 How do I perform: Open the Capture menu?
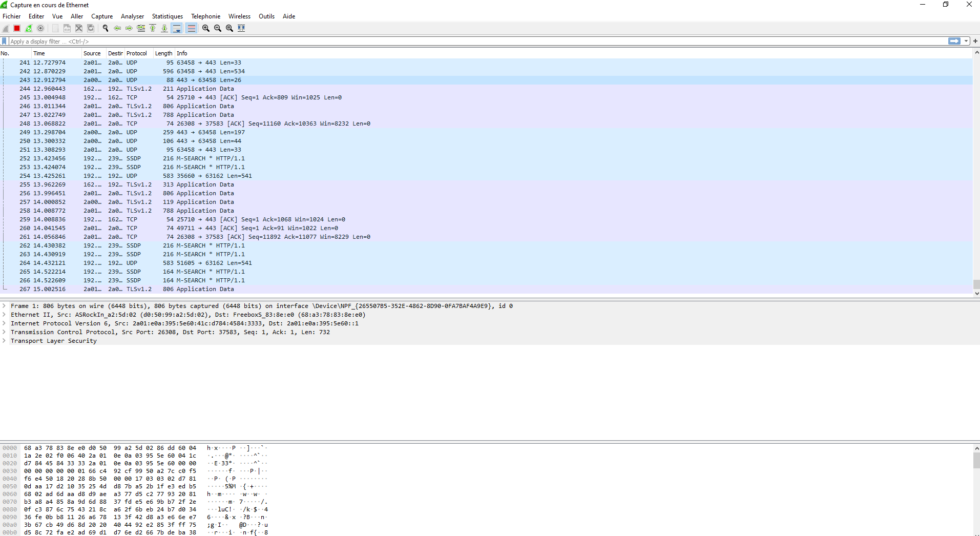tap(102, 16)
